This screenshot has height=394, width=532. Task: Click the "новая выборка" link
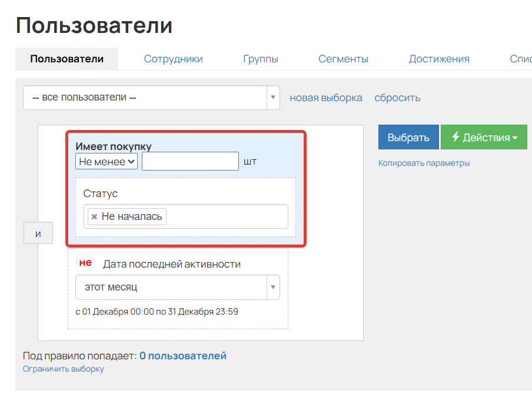tap(326, 98)
